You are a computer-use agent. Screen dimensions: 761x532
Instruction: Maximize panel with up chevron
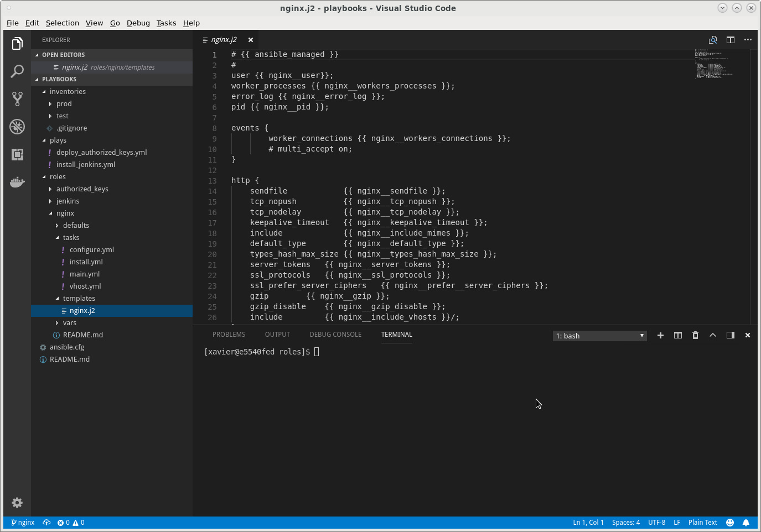pos(713,335)
